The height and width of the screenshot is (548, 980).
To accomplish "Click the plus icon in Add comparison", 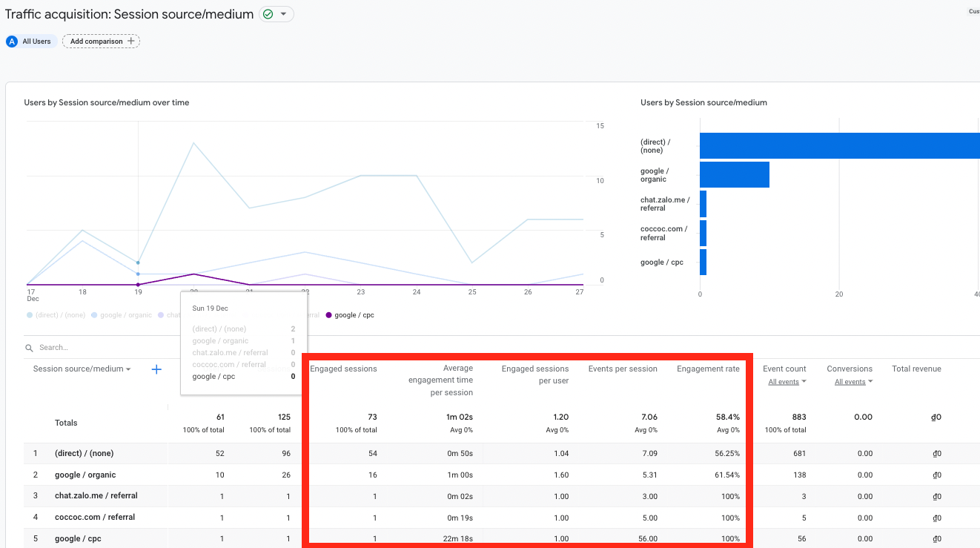I will pos(131,42).
